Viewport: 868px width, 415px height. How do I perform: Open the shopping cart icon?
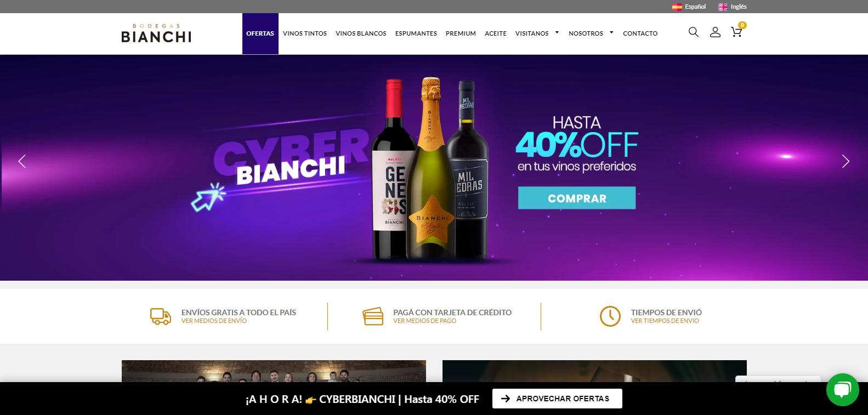click(x=736, y=32)
